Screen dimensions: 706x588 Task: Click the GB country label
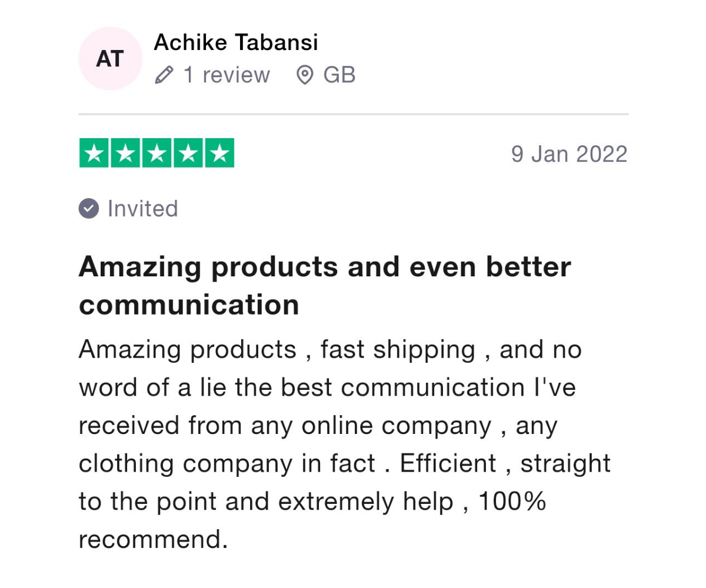pos(339,75)
